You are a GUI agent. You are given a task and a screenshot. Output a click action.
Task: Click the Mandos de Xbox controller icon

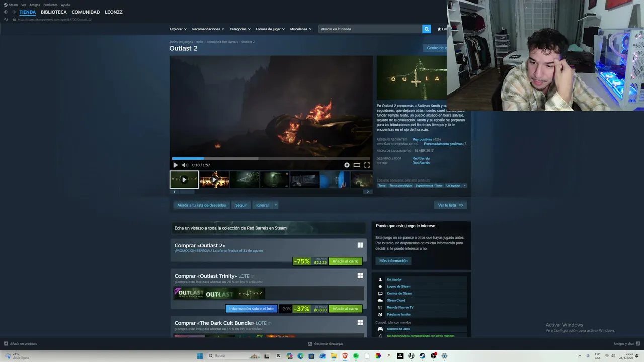[380, 329]
